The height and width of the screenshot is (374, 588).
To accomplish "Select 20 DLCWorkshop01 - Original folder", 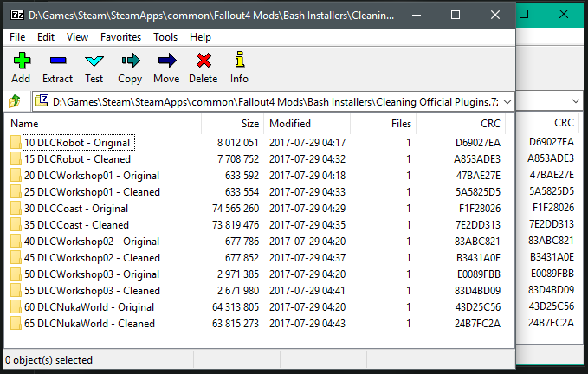I will click(x=92, y=176).
